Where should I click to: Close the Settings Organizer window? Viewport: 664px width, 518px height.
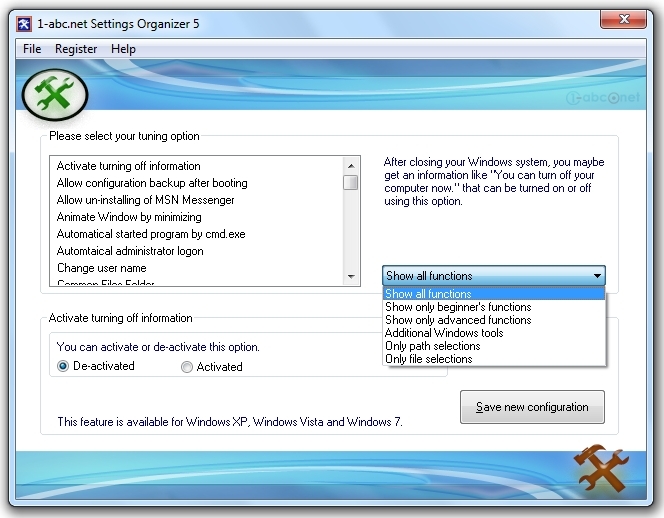point(626,21)
